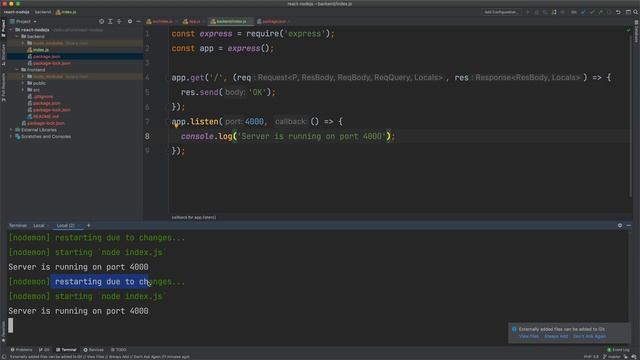The height and width of the screenshot is (360, 640).
Task: Click the Git commit checkmark in toolbar
Action: point(592,12)
